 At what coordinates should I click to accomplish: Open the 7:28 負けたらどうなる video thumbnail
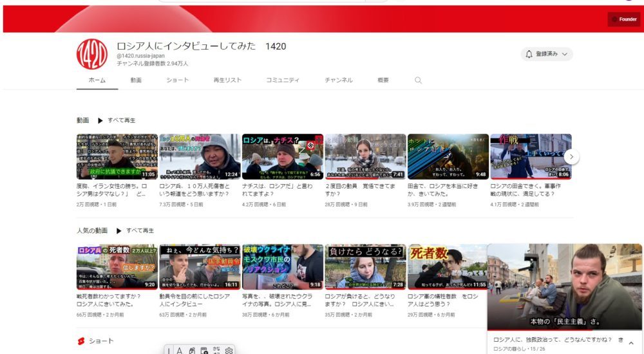[x=366, y=267]
